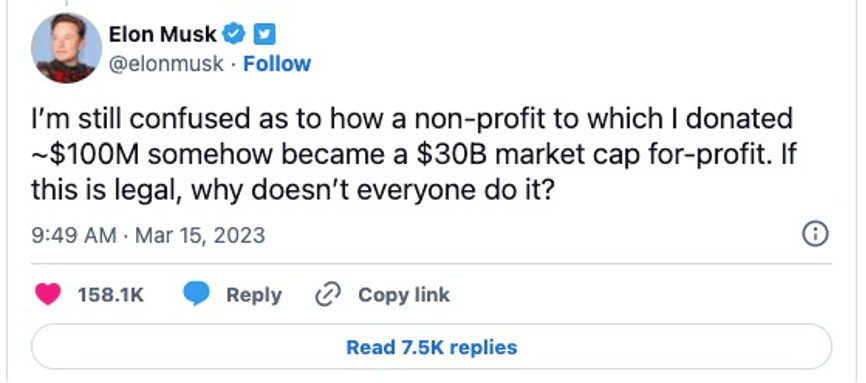866x383 pixels.
Task: Click tweet line starting "I'm still confused"
Action: point(412,119)
